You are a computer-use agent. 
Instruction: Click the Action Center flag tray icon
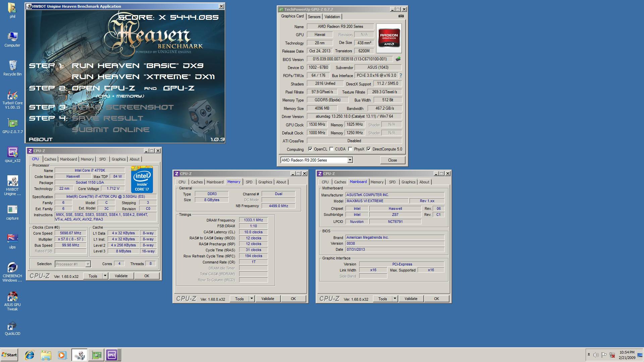604,355
